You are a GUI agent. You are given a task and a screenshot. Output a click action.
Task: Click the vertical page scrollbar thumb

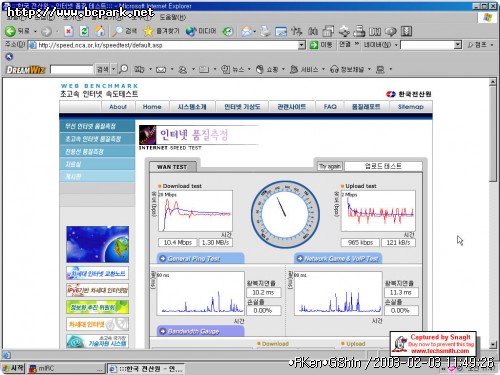tap(493, 133)
